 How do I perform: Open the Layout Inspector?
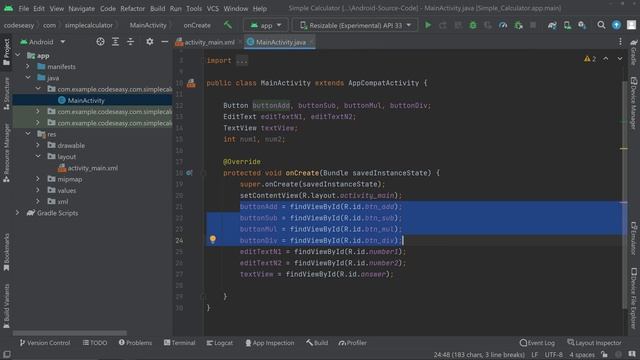pyautogui.click(x=594, y=343)
